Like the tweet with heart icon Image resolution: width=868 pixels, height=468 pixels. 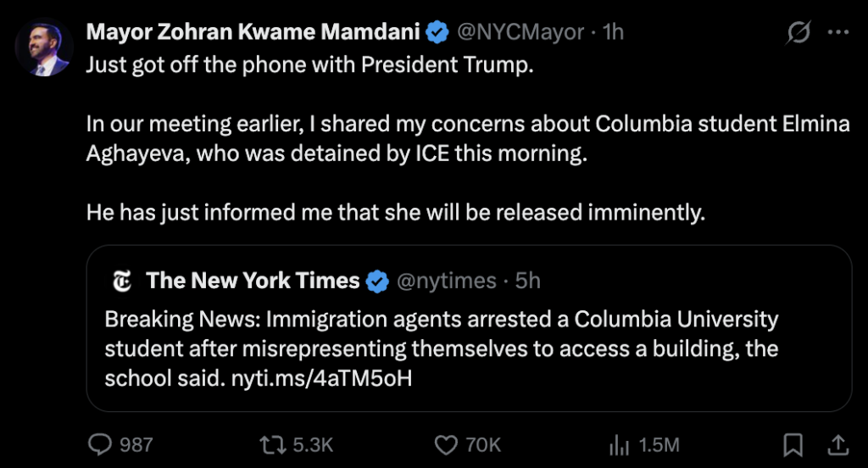click(x=446, y=443)
